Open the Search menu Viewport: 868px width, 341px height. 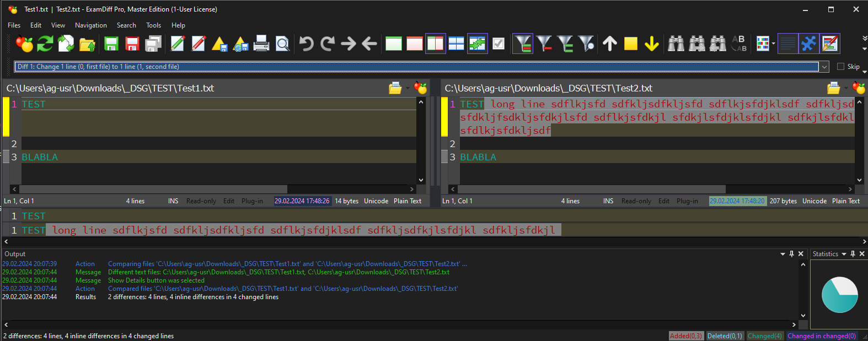(126, 25)
